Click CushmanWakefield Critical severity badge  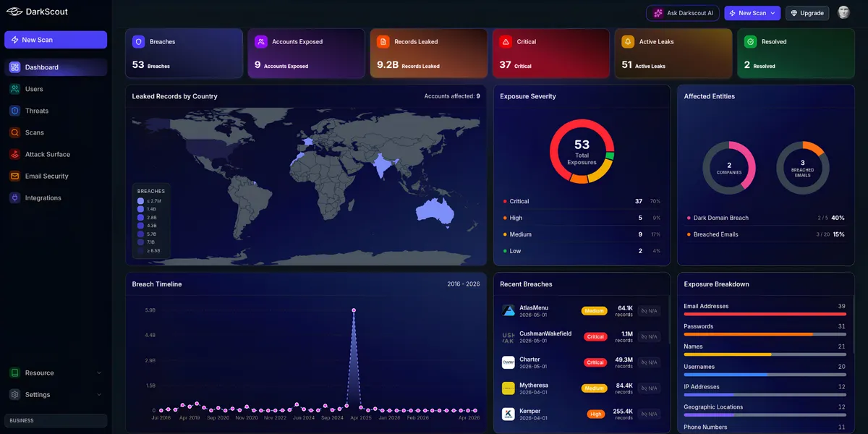(x=596, y=337)
